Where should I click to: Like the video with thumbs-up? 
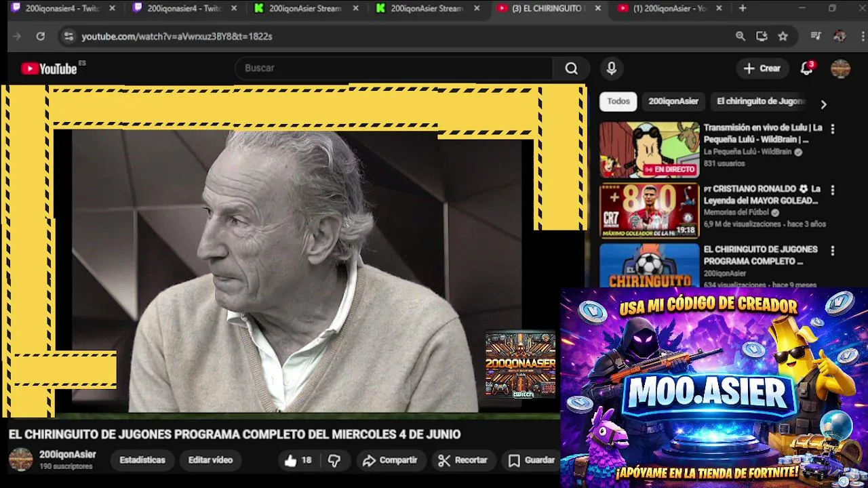298,460
